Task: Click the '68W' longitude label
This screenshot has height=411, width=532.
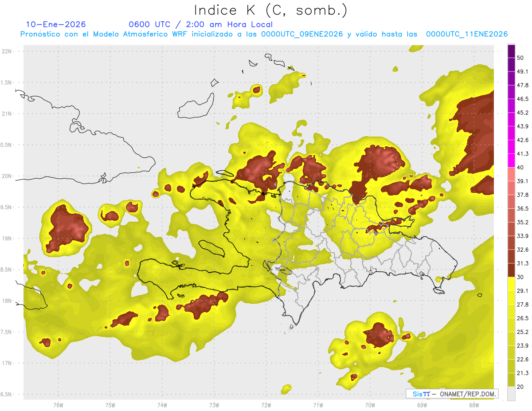Action: (x=474, y=405)
